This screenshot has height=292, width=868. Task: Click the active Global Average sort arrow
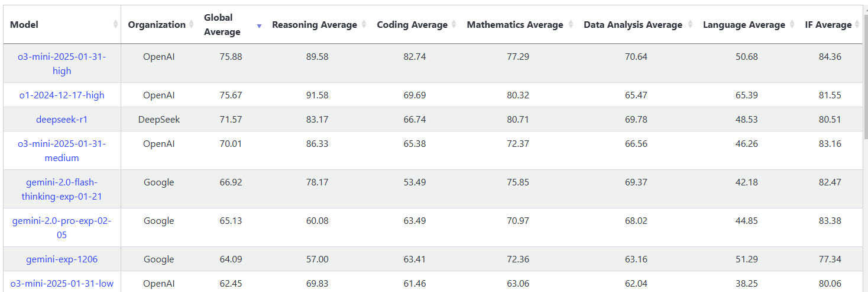point(259,25)
